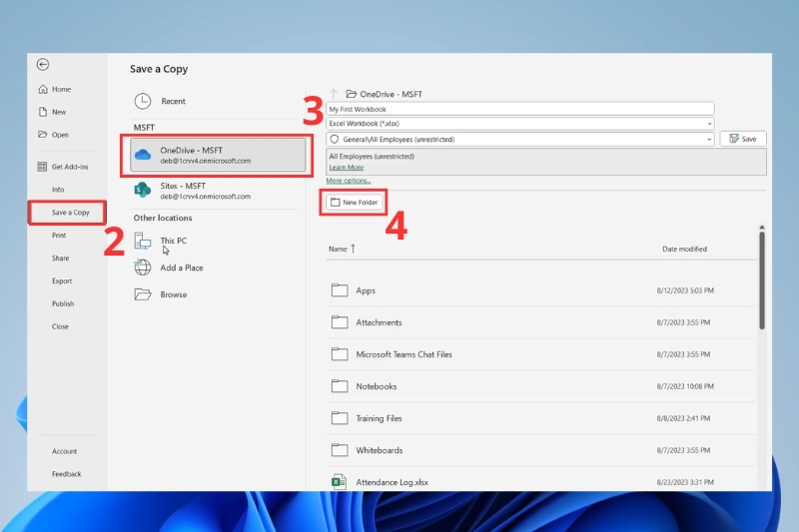The height and width of the screenshot is (532, 799).
Task: Click the OneDrive cloud icon
Action: 143,155
